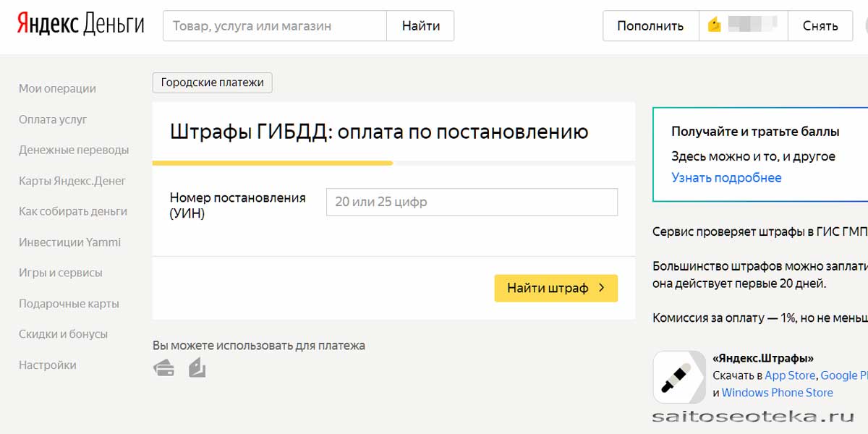The height and width of the screenshot is (434, 868).
Task: Click the bank card payment icon
Action: coord(164,369)
